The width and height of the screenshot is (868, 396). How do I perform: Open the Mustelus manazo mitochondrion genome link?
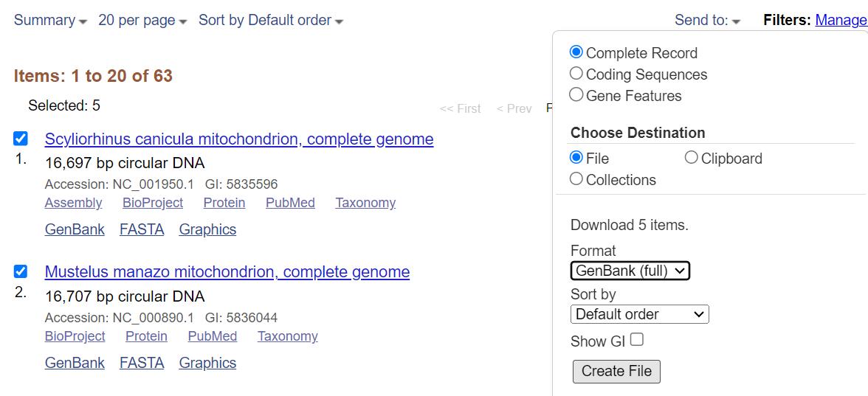[x=227, y=272]
